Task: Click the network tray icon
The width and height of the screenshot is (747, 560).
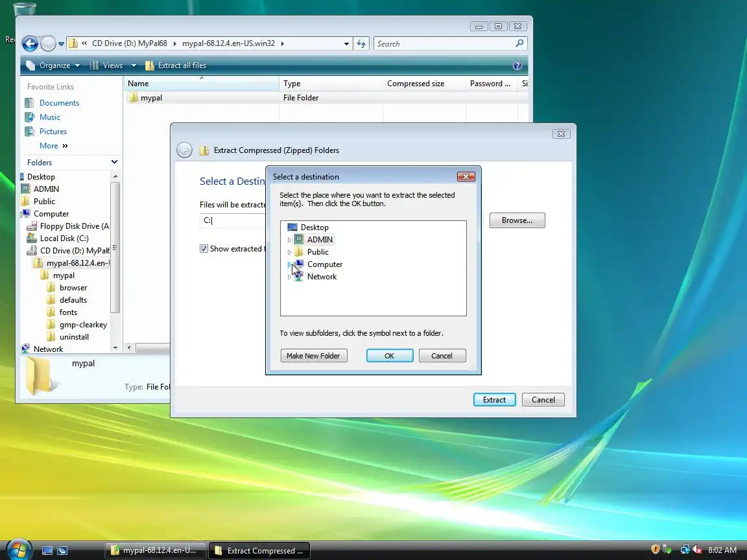Action: click(685, 550)
